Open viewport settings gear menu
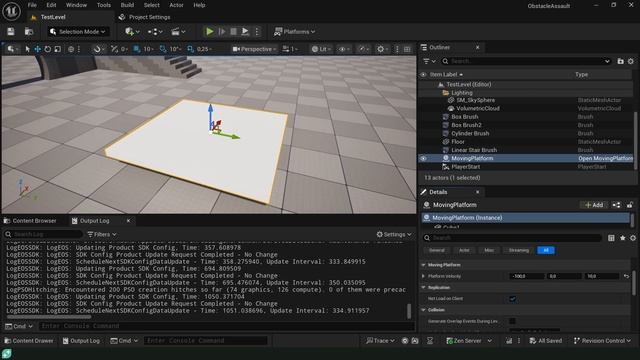This screenshot has height=360, width=640. 381,49
